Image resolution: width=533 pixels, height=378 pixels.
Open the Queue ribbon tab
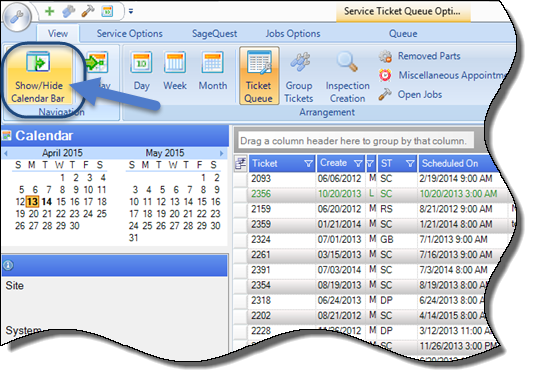(x=403, y=34)
